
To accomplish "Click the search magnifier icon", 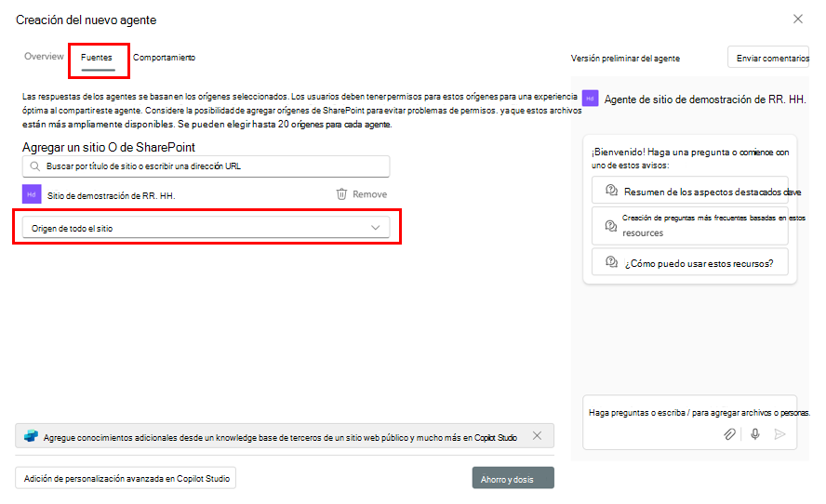I will (x=34, y=166).
